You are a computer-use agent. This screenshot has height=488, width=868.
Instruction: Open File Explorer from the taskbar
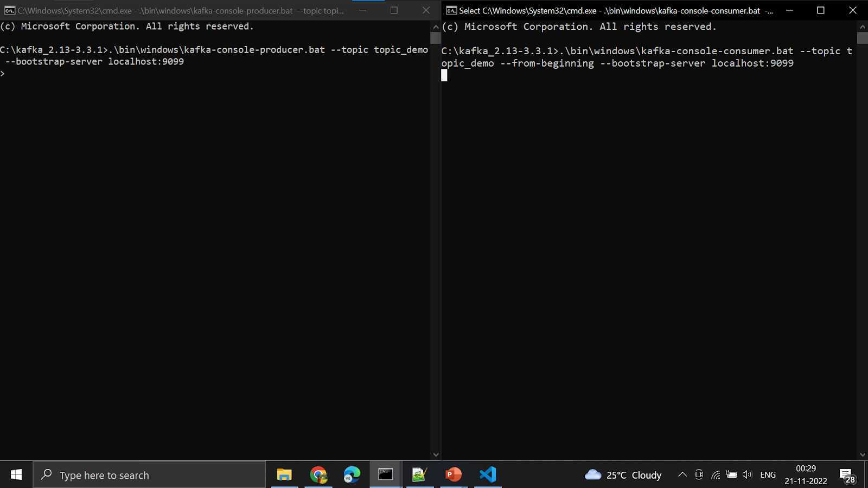[284, 475]
